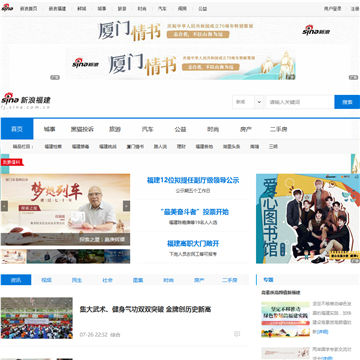Switch to the 房产 tab in the news list
Viewport: 360px width, 360px height.
click(199, 280)
